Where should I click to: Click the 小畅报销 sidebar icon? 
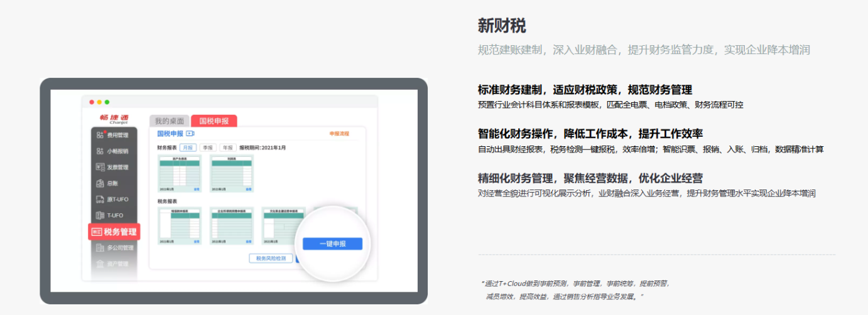pos(100,151)
